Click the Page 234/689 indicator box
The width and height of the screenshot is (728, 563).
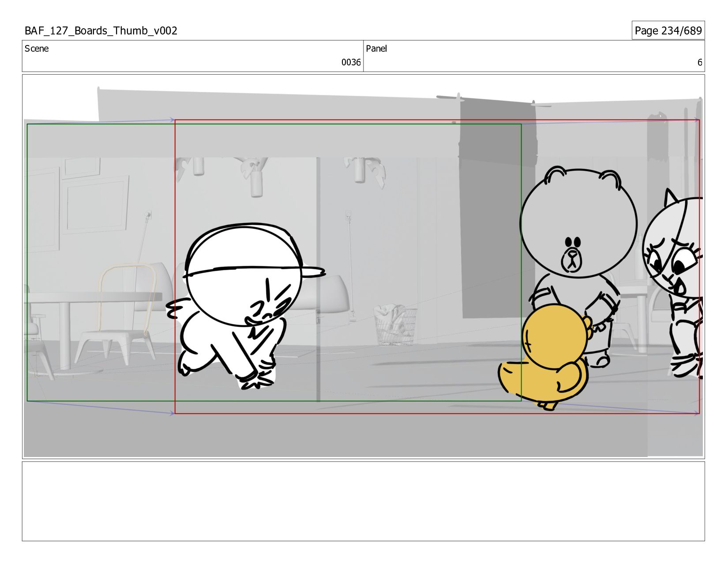[x=668, y=30]
